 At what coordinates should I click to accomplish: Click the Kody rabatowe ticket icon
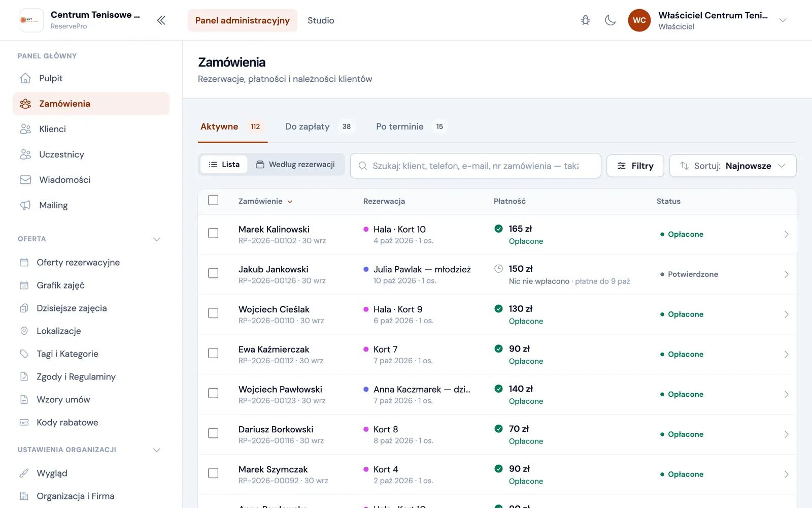coord(24,423)
